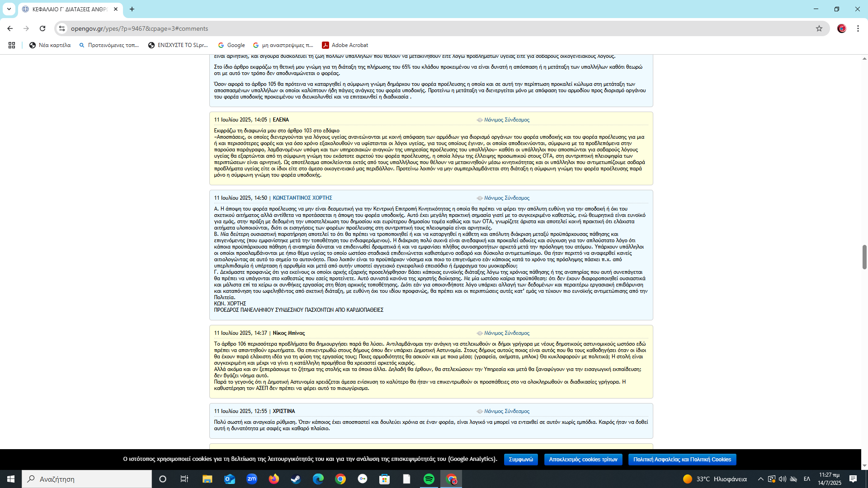This screenshot has height=488, width=868.
Task: Click the author name Νίκος Μπίνας
Action: [x=289, y=333]
